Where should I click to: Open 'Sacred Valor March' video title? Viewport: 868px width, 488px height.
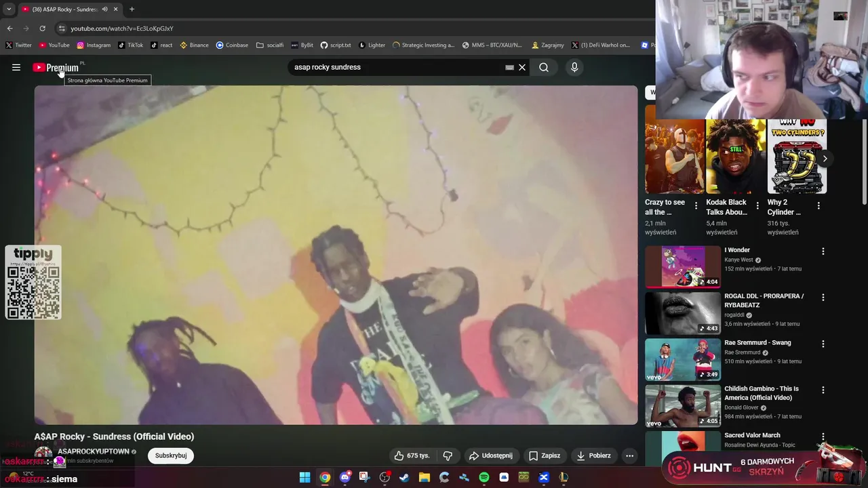pyautogui.click(x=752, y=435)
